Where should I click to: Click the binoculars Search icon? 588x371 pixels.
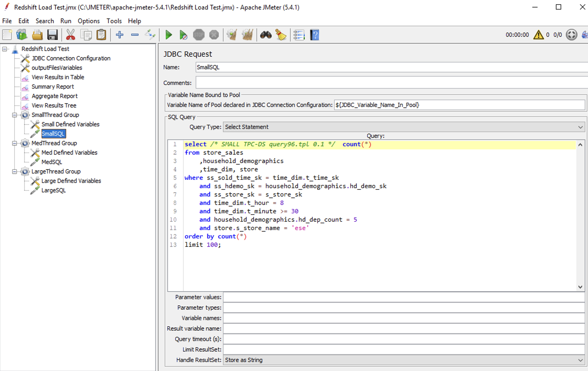pyautogui.click(x=265, y=35)
